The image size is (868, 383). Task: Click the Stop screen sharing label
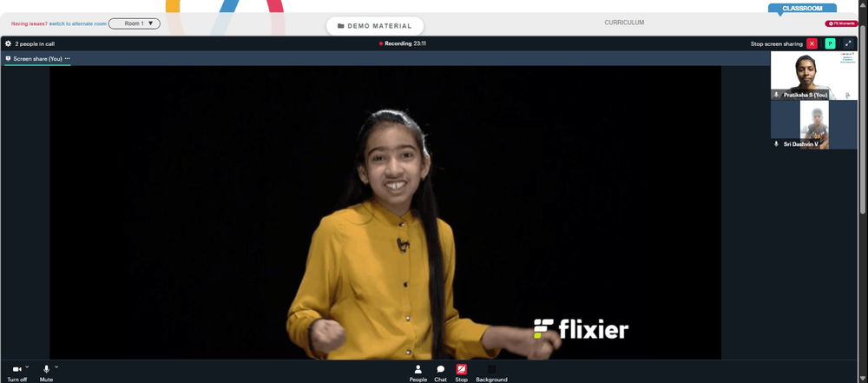click(776, 43)
